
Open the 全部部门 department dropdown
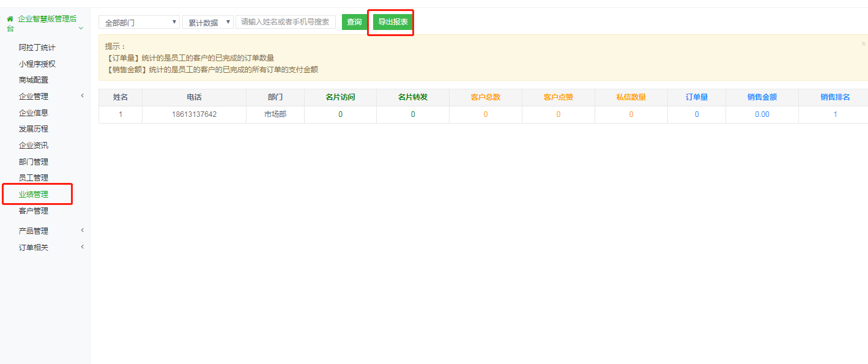(x=139, y=23)
